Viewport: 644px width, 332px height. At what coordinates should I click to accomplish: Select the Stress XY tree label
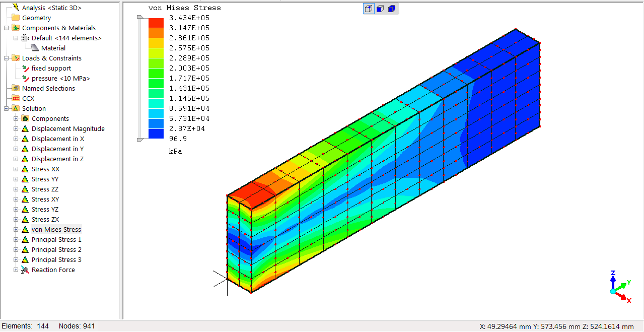[x=45, y=199]
